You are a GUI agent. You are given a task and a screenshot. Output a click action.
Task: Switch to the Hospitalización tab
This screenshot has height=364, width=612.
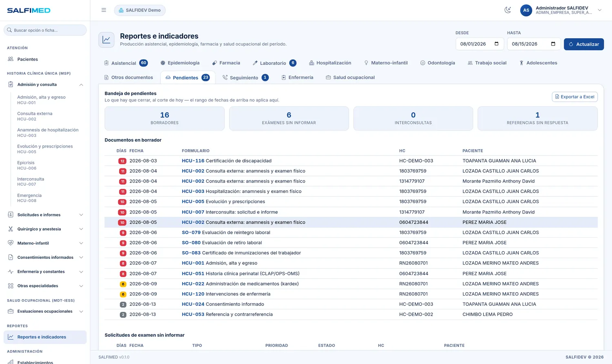[330, 63]
